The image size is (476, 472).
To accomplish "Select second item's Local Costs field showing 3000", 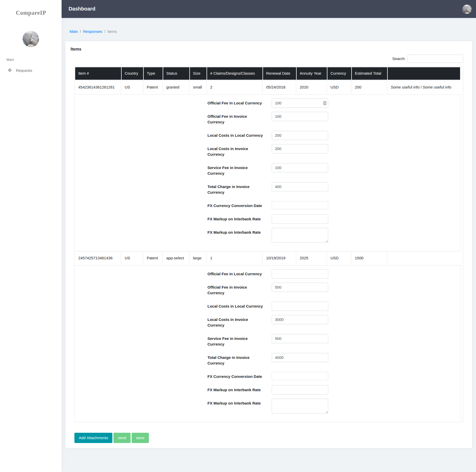I will (300, 320).
